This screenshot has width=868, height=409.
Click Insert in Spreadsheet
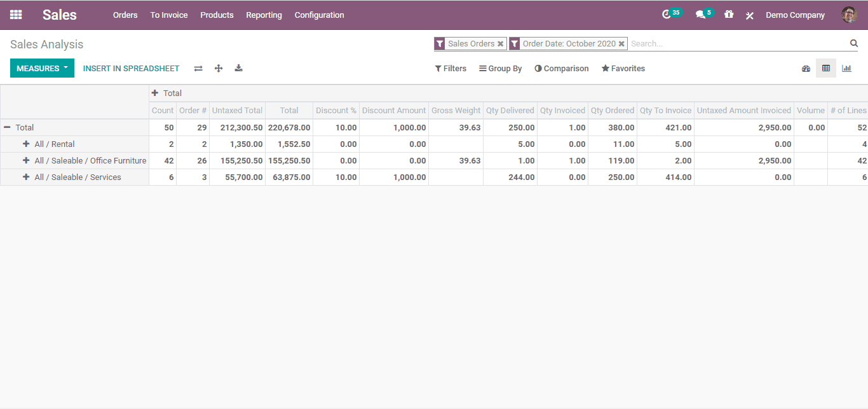[x=131, y=68]
